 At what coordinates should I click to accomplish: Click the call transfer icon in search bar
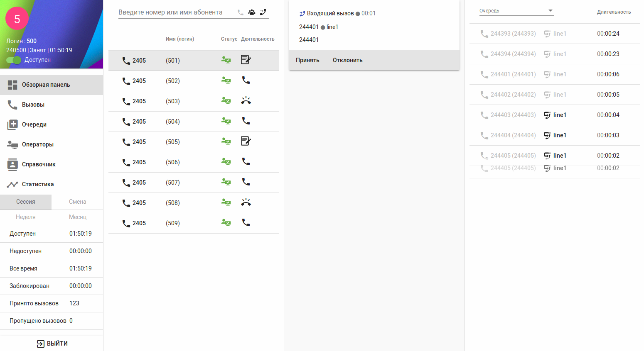[263, 12]
